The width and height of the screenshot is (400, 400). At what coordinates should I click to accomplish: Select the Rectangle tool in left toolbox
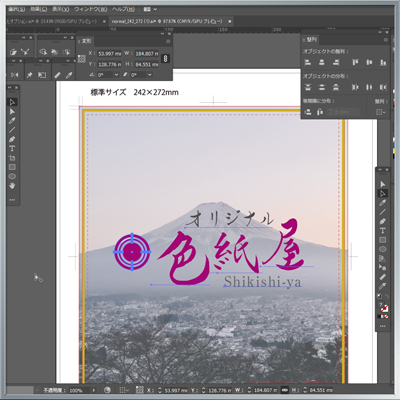pos(12,167)
